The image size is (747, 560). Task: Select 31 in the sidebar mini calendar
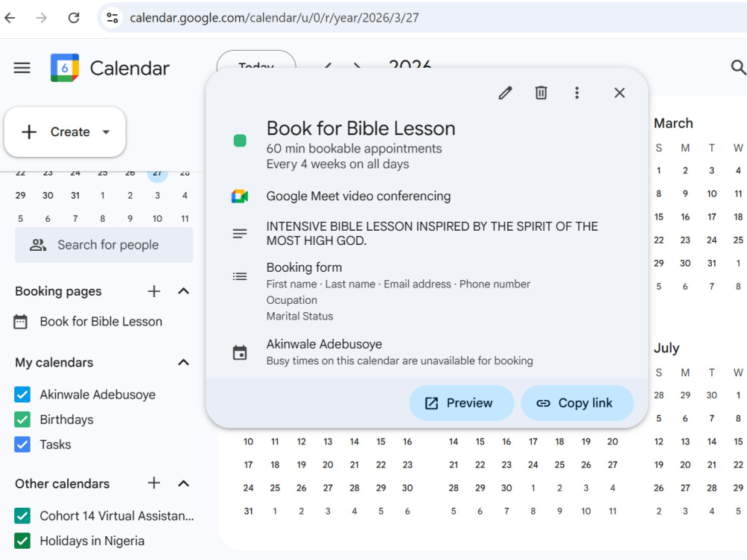point(75,195)
